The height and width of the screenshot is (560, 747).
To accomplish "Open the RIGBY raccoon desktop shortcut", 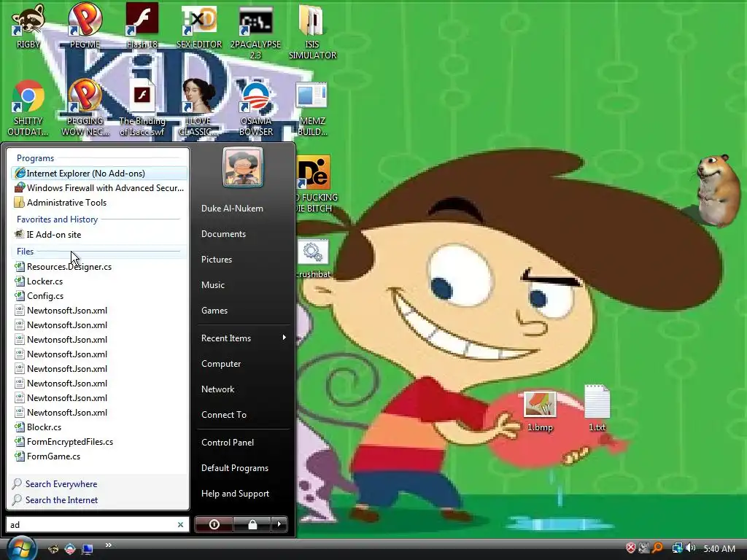I will point(28,26).
